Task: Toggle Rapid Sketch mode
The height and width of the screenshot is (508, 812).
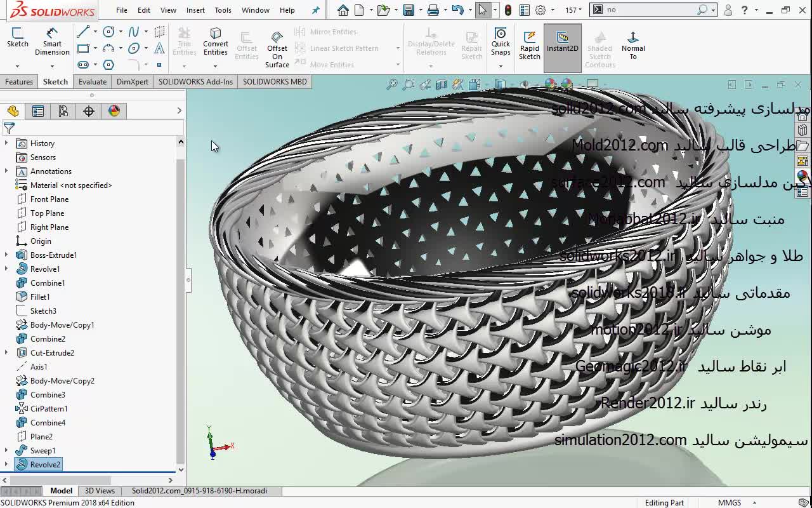Action: (x=530, y=45)
